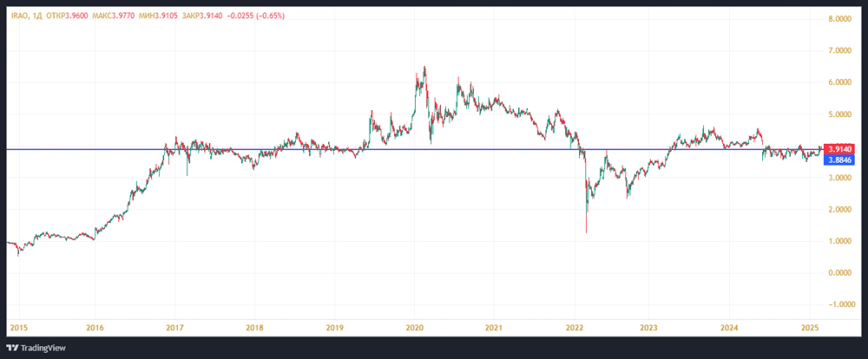
Task: Click the 2015 time axis label
Action: 17,328
